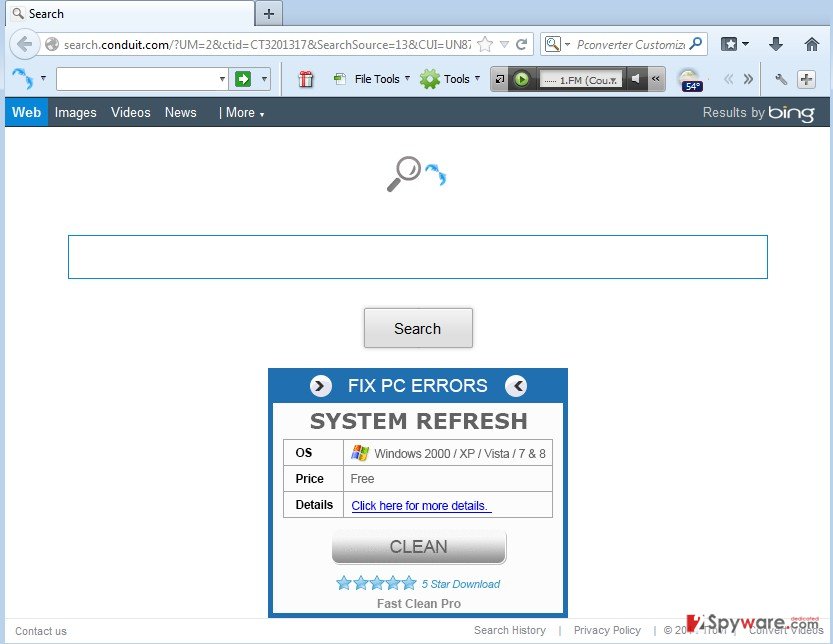Open the Privacy Policy footer link
The width and height of the screenshot is (833, 644).
607,630
